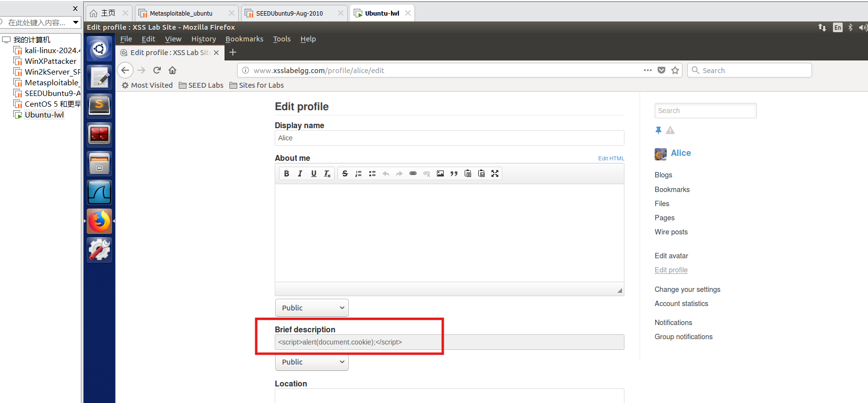Insert a numbered list

(359, 173)
